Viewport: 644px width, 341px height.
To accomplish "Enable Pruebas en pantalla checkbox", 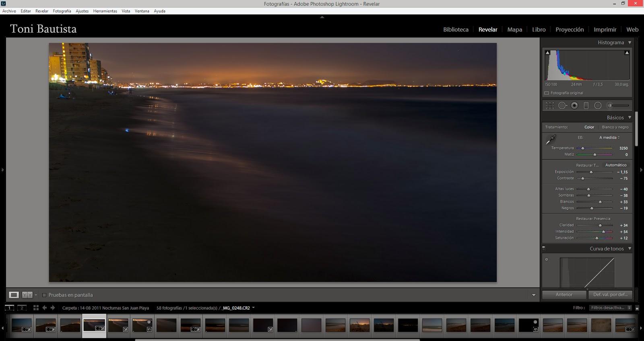I will 45,295.
